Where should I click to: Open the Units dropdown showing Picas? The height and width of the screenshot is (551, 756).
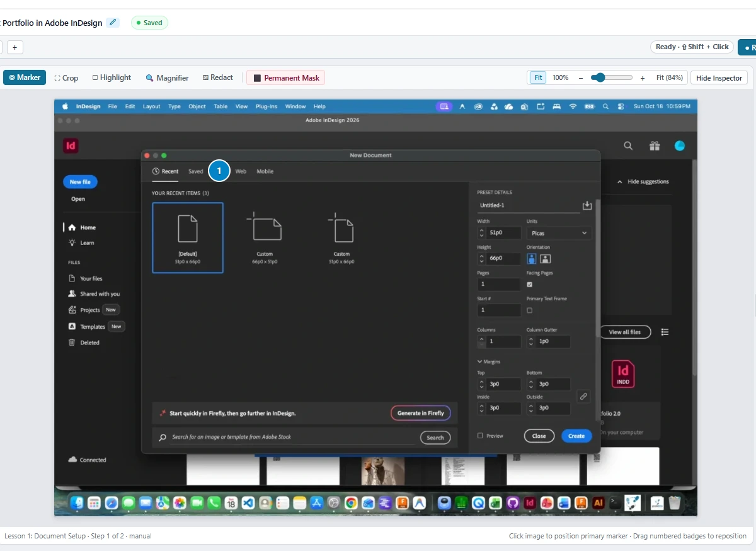tap(559, 233)
